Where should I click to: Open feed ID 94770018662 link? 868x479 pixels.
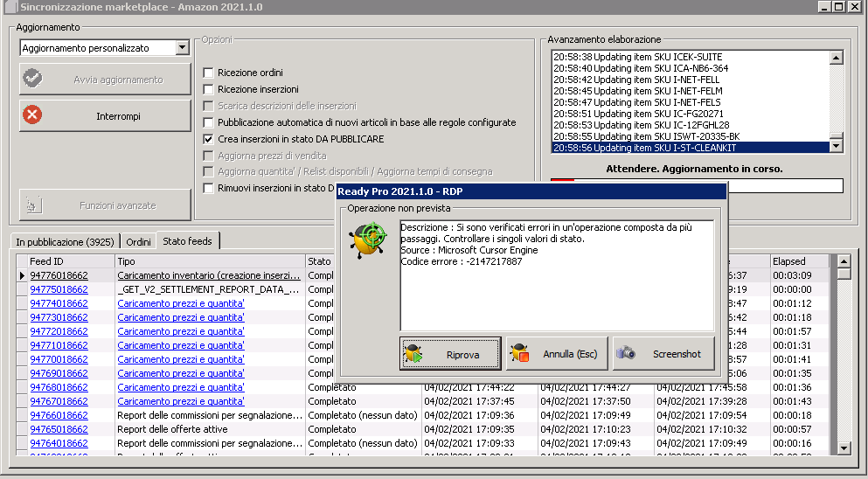(59, 359)
